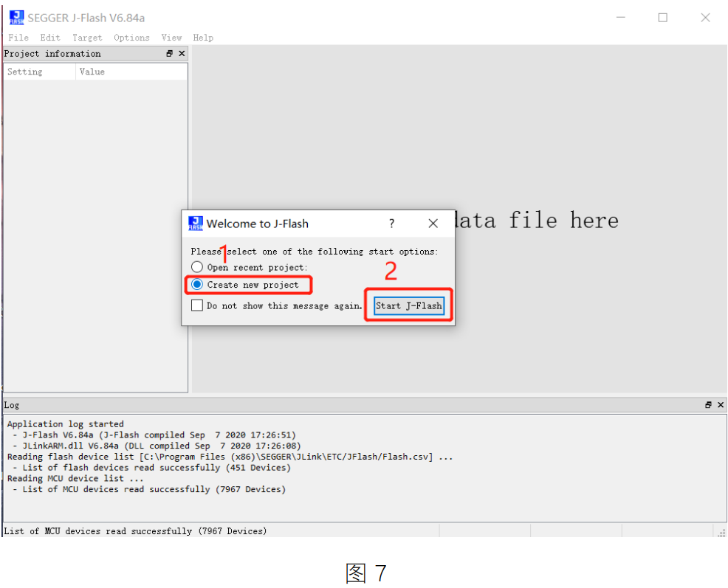Click the 'data file here' drop area text

tap(537, 220)
